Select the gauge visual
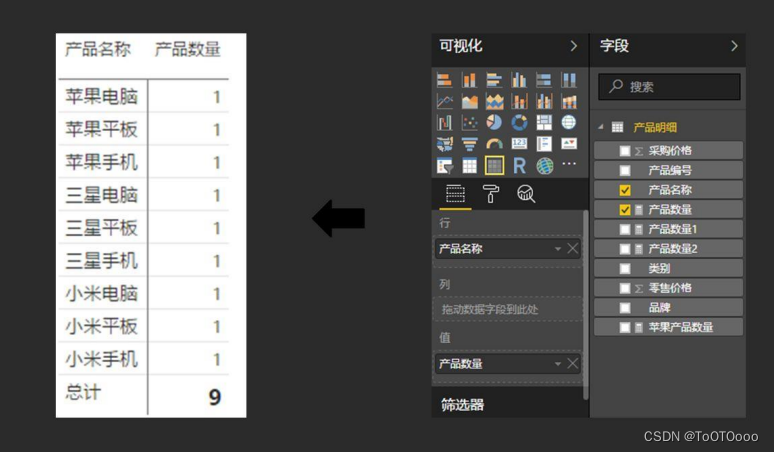This screenshot has width=774, height=452. pos(494,144)
